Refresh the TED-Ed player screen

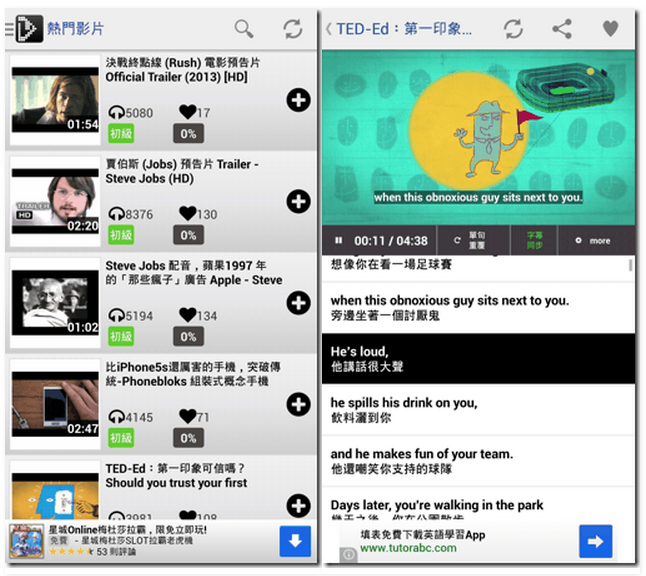click(513, 29)
